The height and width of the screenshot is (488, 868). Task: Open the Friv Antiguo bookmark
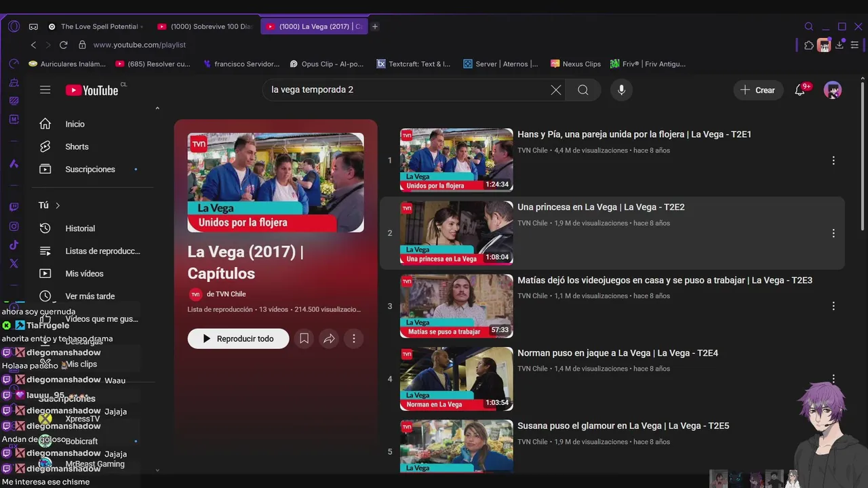point(648,64)
